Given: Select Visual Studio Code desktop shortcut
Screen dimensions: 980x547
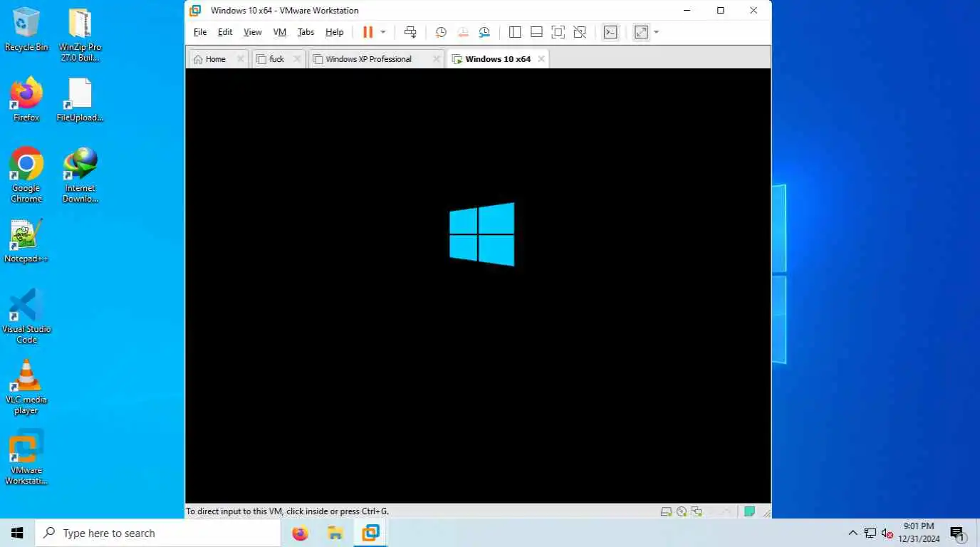Looking at the screenshot, I should 26,317.
